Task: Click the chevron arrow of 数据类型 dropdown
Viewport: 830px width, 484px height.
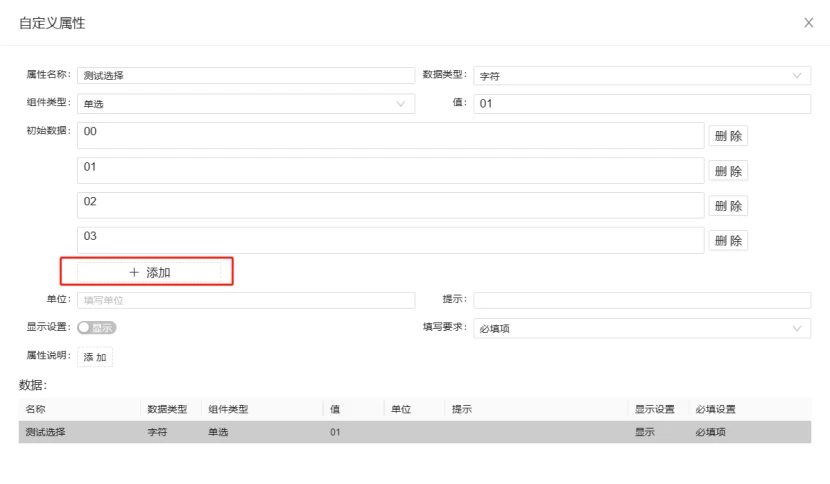Action: point(797,76)
